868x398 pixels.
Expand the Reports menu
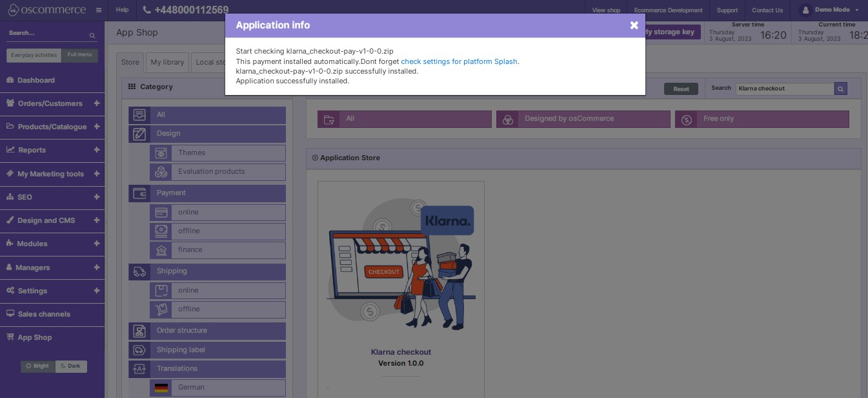click(97, 150)
